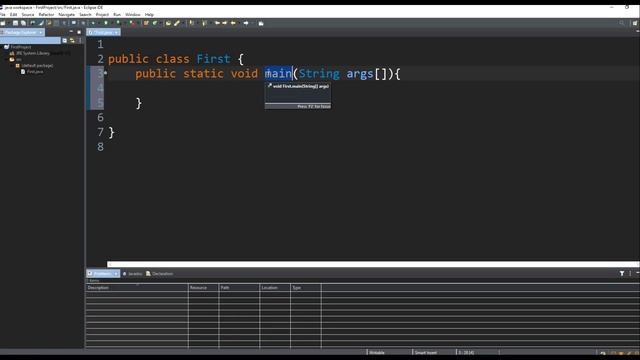Viewport: 640px width, 360px height.
Task: Click the Run with Coverage icon
Action: pyautogui.click(x=118, y=23)
